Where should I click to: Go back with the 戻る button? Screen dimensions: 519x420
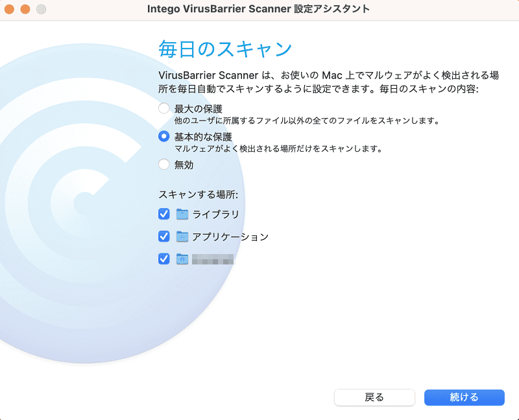pyautogui.click(x=374, y=397)
